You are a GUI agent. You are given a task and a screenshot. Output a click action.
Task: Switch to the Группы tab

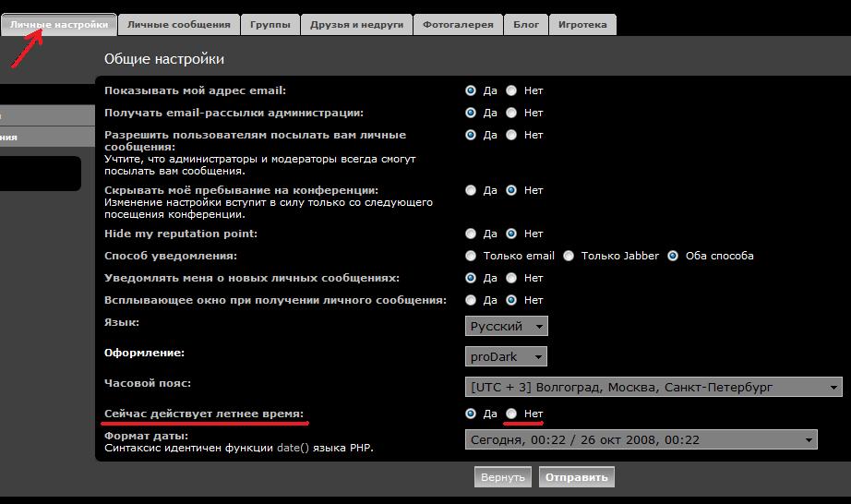pos(270,25)
